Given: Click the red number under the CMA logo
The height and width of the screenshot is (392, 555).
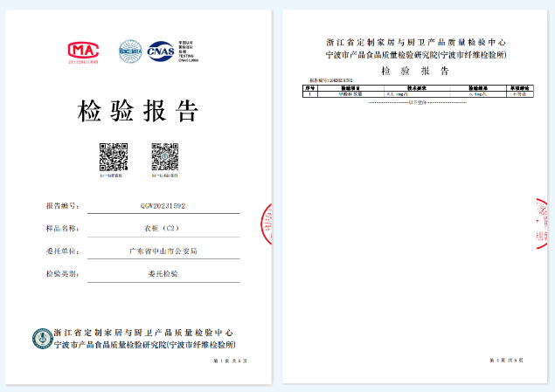Looking at the screenshot, I should (x=83, y=62).
